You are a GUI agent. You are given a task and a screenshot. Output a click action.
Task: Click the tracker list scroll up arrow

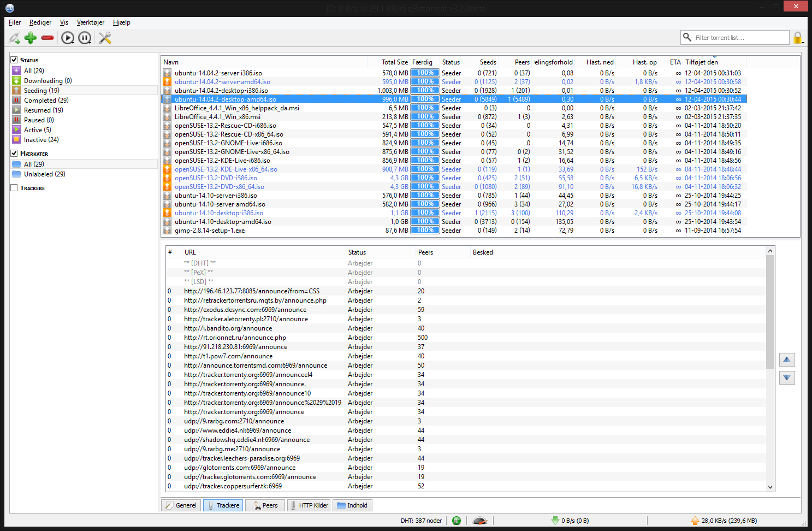[x=770, y=251]
